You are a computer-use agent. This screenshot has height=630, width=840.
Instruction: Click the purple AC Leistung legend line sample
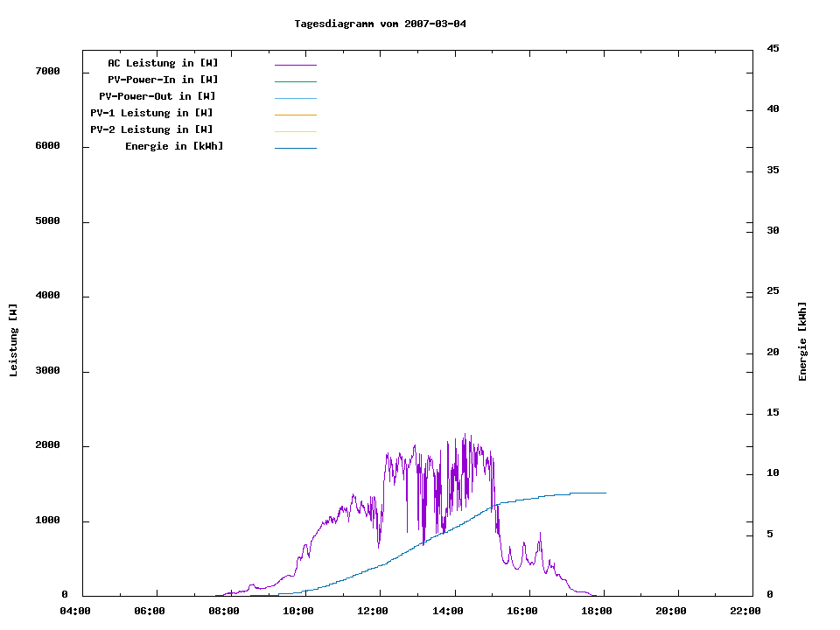pos(295,65)
